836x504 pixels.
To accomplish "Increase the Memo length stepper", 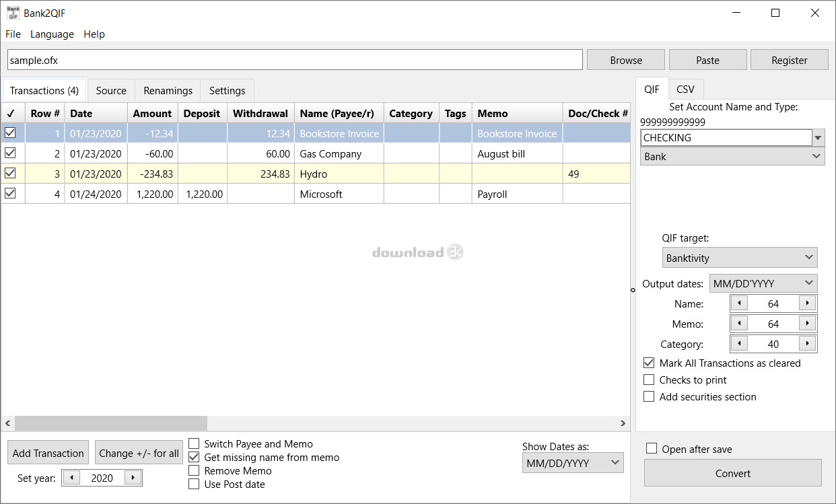I will [x=807, y=324].
